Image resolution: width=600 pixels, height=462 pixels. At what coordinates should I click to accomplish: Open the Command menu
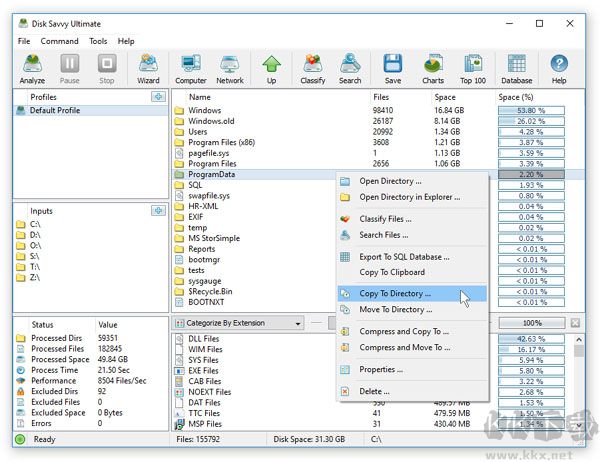[x=59, y=41]
